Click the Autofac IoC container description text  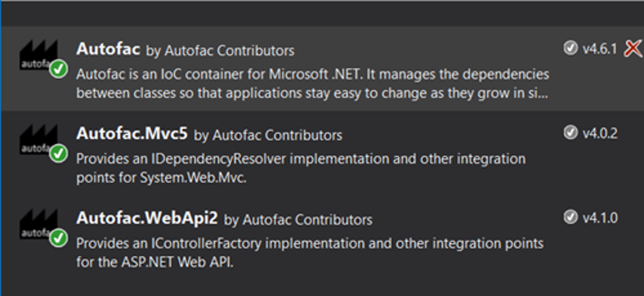[x=312, y=83]
